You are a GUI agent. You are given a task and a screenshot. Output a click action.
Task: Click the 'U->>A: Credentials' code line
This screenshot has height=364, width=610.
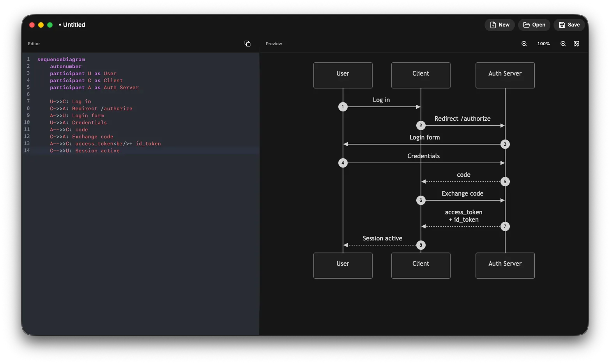tap(78, 122)
